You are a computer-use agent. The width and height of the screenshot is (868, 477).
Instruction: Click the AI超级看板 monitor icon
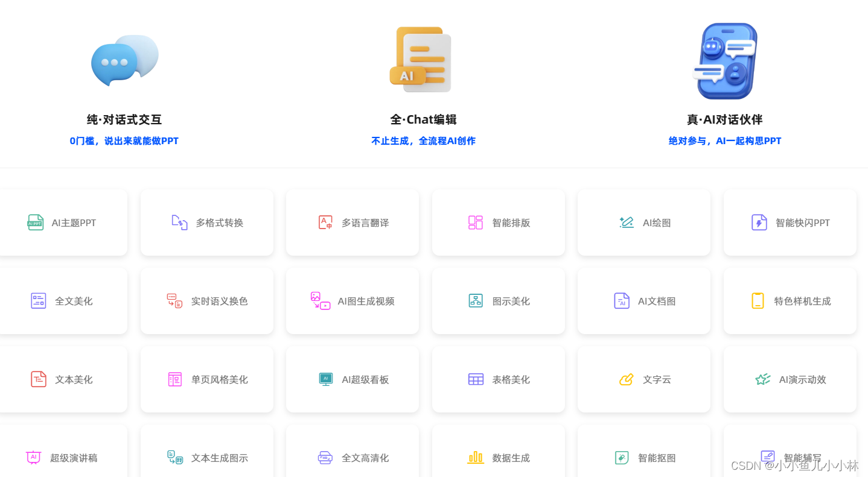[326, 379]
